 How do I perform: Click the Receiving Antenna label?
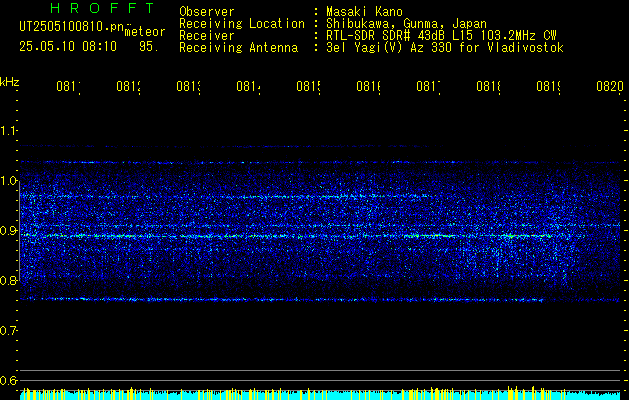tap(238, 48)
